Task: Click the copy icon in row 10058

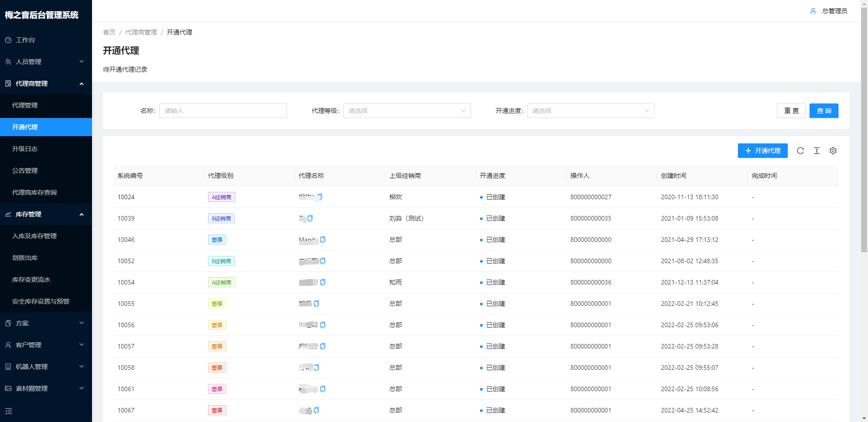Action: 316,368
